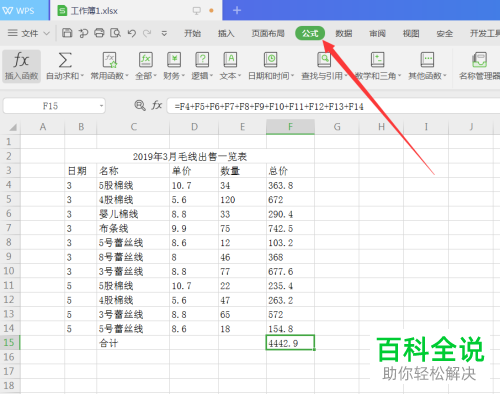
Task: Click the 合计 cell in row 15
Action: coord(133,343)
